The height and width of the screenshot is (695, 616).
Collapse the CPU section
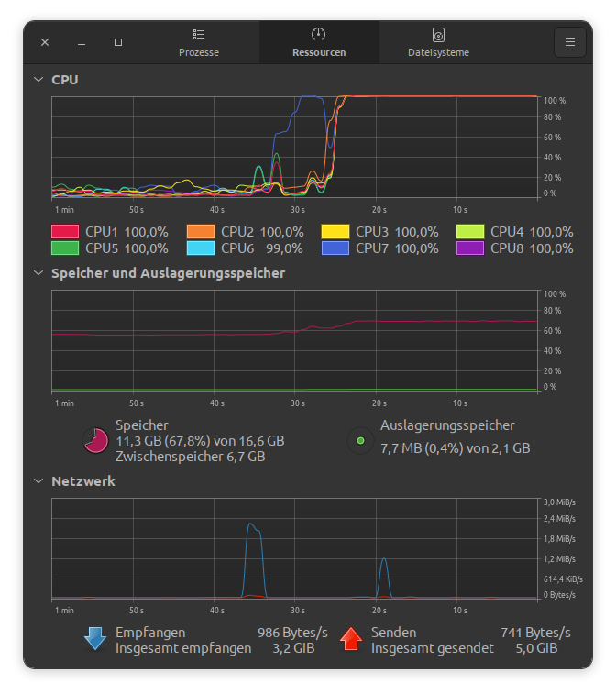tap(38, 80)
